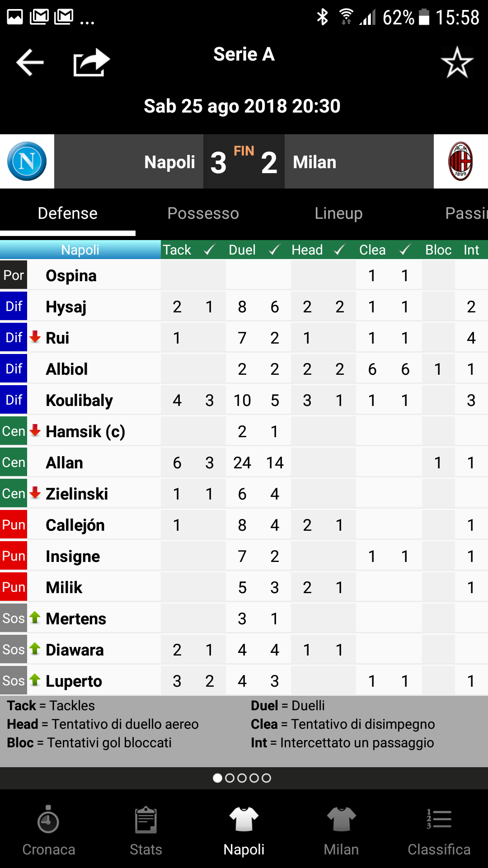Select the Defense tab

pos(68,213)
